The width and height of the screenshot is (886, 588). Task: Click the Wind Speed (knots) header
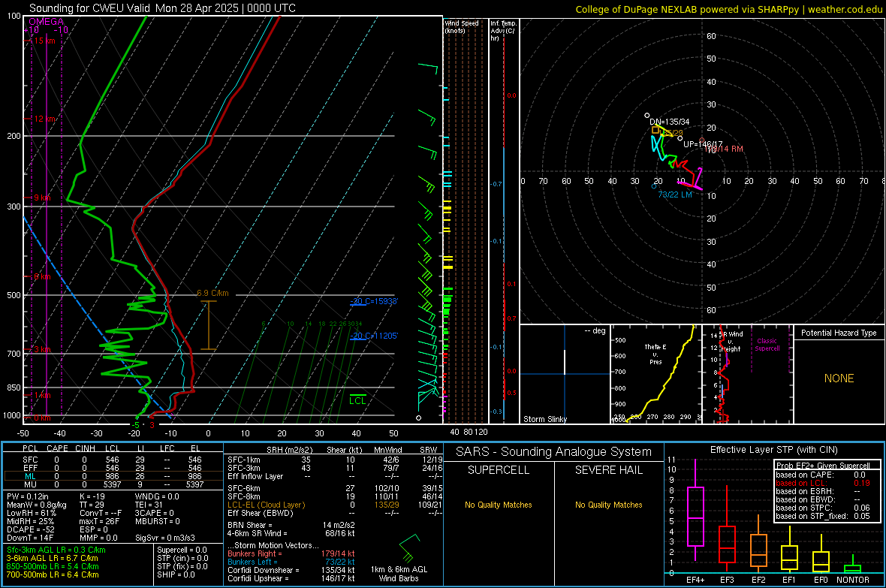tap(462, 26)
